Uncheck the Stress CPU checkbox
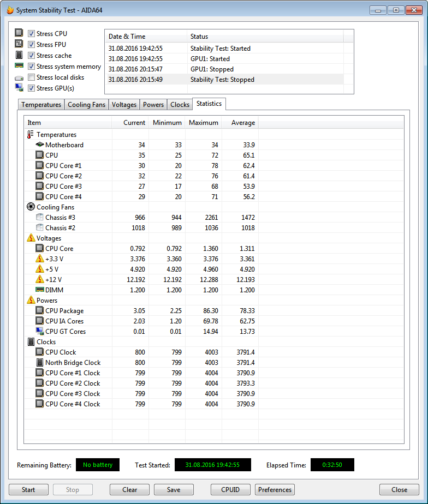Image resolution: width=428 pixels, height=504 pixels. (x=31, y=33)
